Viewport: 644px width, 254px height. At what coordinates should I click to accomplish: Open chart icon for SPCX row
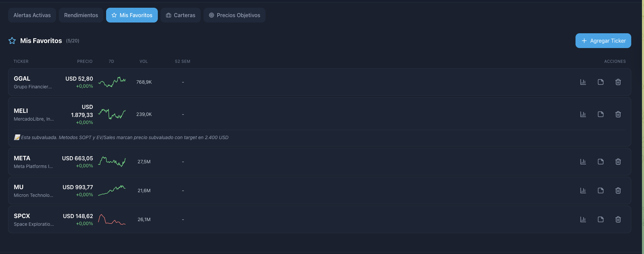tap(583, 219)
